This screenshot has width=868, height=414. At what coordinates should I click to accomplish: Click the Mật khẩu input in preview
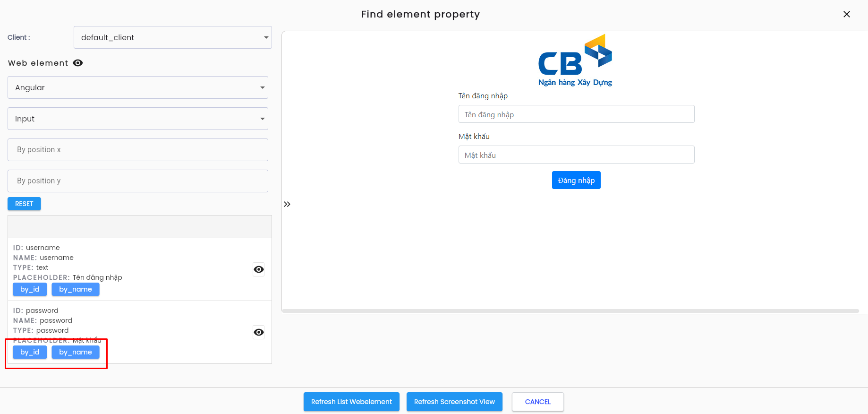point(576,155)
